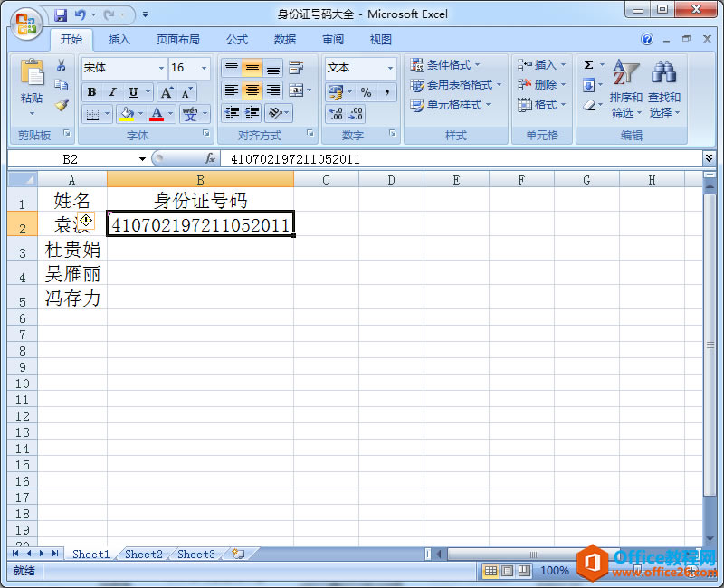
Task: Open 单元格样式 cell styles menu
Action: click(450, 105)
